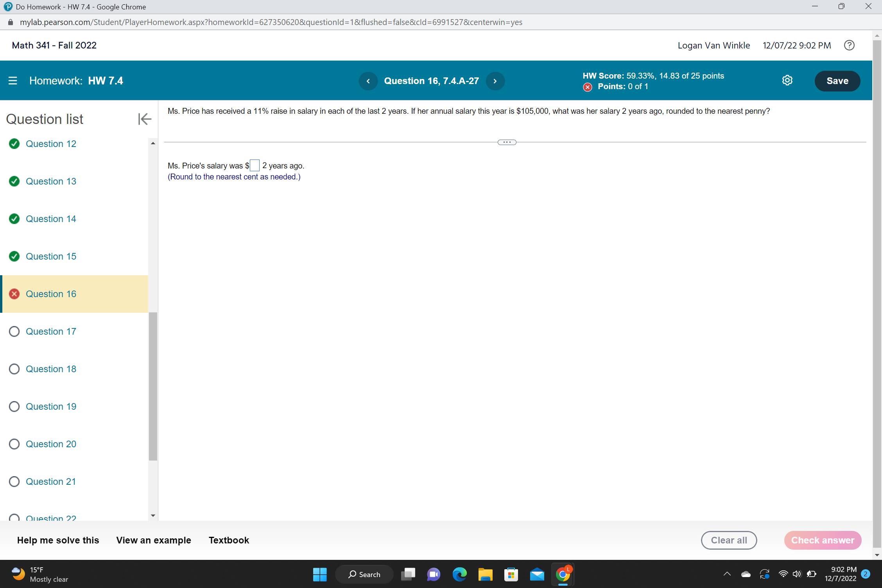The height and width of the screenshot is (588, 882).
Task: Select the Question 19 status circle
Action: click(14, 406)
